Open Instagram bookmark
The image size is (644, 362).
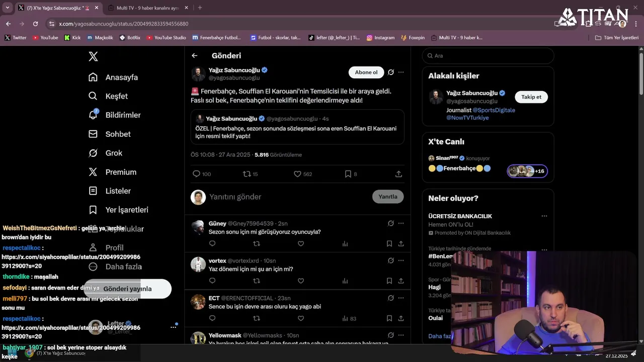[x=380, y=38]
